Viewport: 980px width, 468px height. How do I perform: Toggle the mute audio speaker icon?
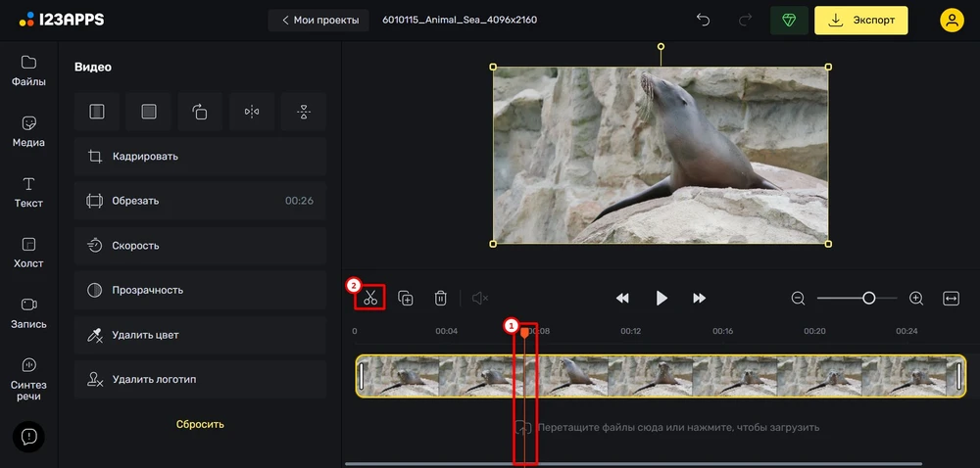click(x=480, y=299)
